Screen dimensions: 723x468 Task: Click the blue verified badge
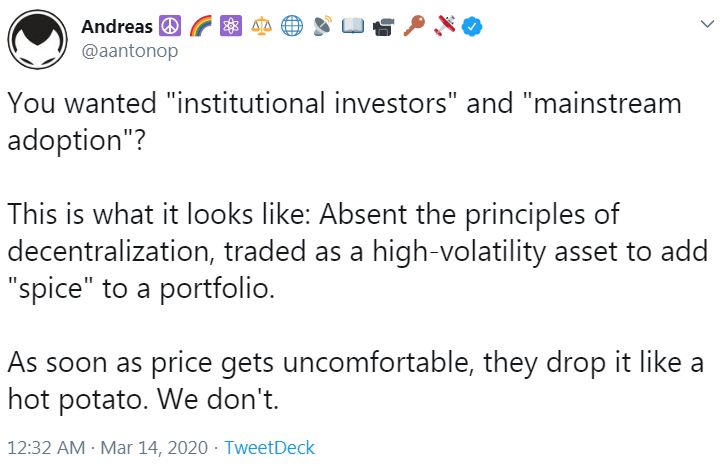pyautogui.click(x=472, y=27)
